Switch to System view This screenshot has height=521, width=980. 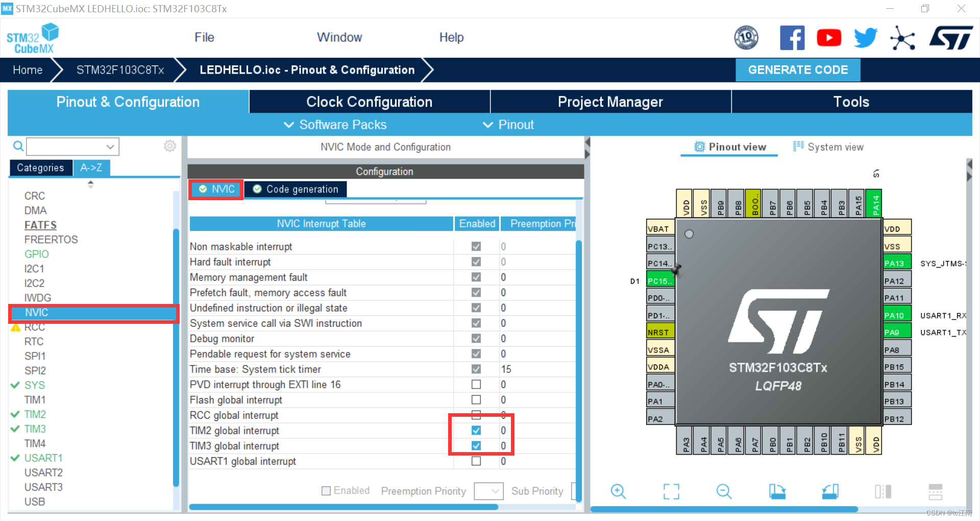pos(828,147)
